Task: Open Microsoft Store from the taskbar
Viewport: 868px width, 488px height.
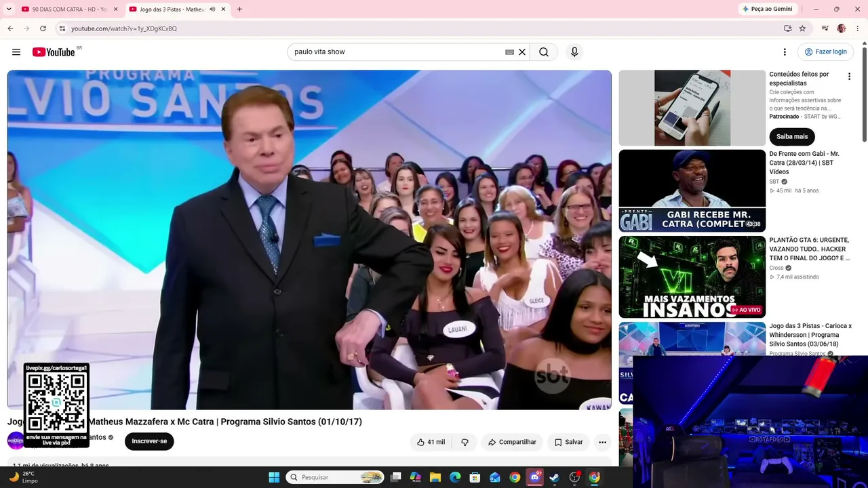Action: (x=475, y=477)
